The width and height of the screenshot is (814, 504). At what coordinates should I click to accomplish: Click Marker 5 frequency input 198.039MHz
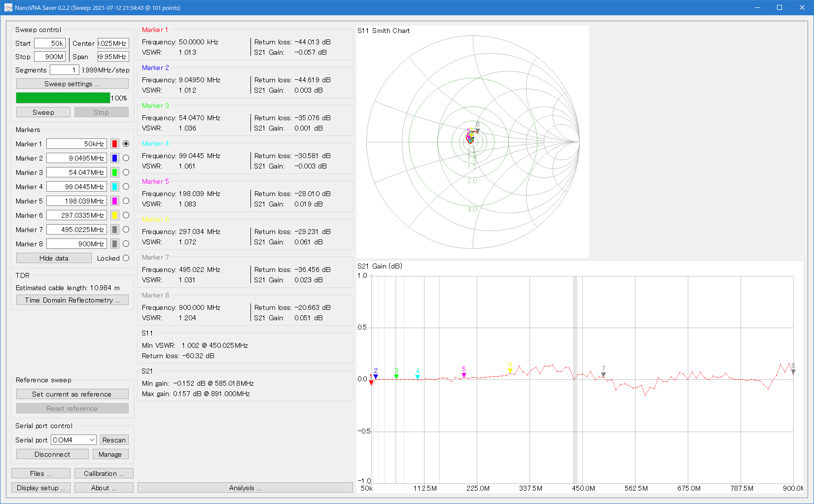click(x=76, y=201)
